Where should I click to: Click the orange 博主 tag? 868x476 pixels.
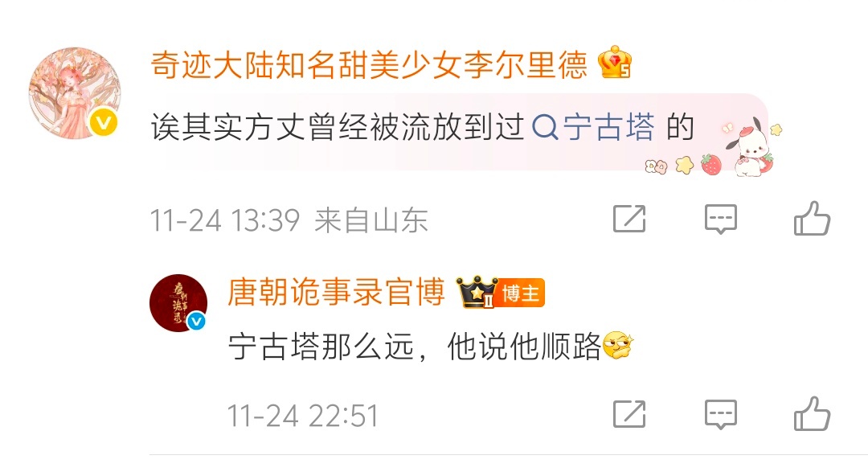pyautogui.click(x=520, y=293)
